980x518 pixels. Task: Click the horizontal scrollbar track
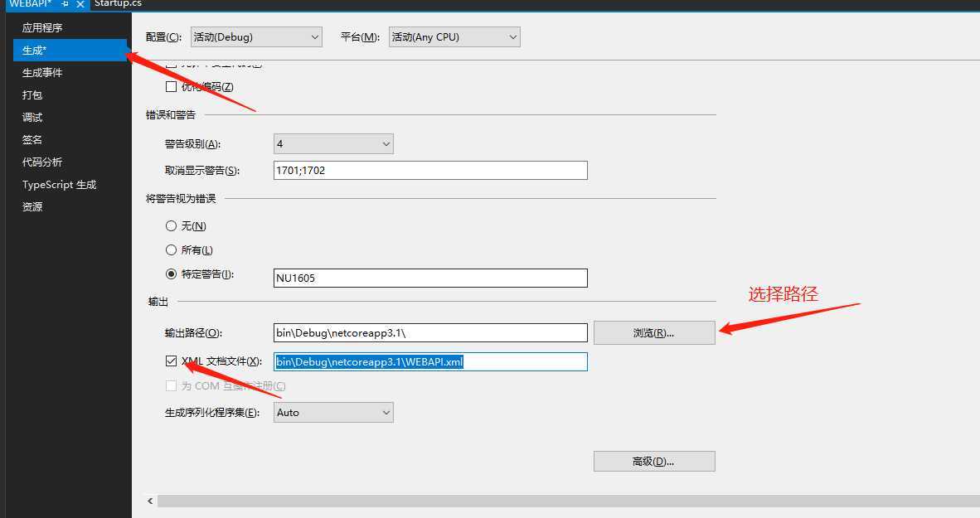click(x=568, y=501)
